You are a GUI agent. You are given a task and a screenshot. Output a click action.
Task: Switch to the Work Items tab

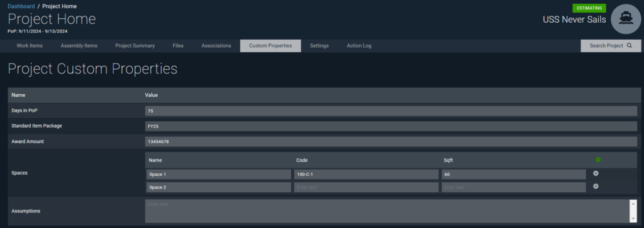[30, 46]
